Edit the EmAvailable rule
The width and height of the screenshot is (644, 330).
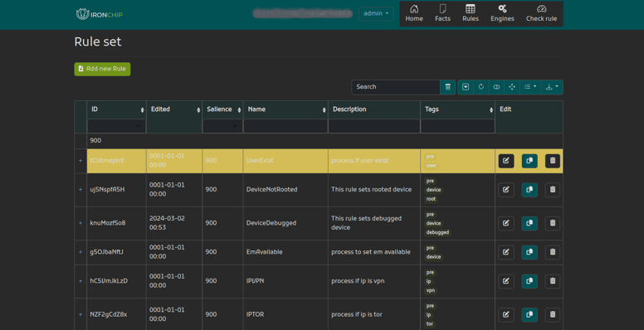pyautogui.click(x=506, y=252)
